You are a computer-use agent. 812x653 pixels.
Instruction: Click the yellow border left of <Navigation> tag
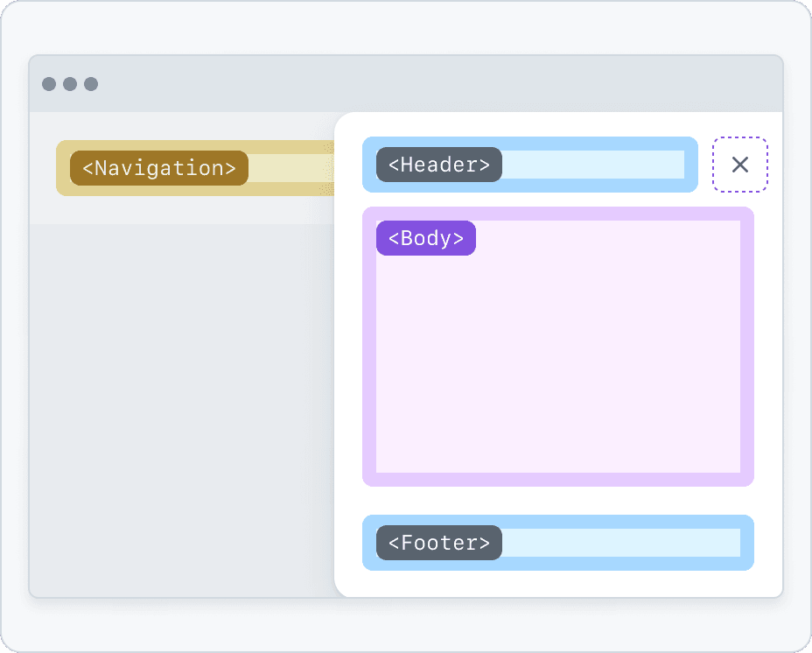63,168
